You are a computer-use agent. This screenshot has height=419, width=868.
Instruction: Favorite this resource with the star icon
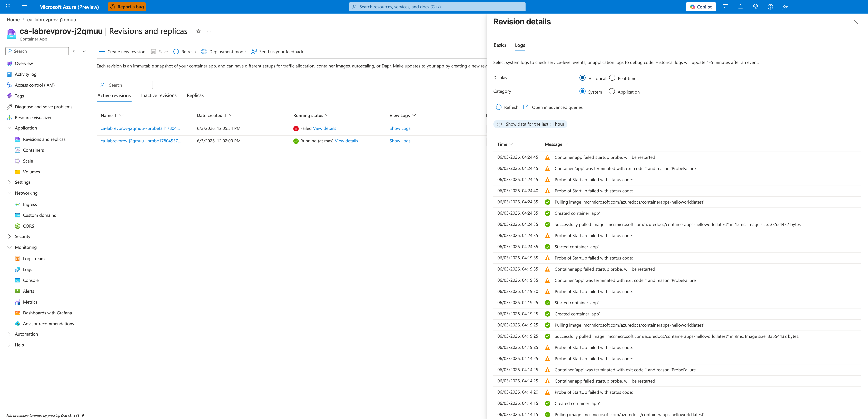click(x=199, y=31)
